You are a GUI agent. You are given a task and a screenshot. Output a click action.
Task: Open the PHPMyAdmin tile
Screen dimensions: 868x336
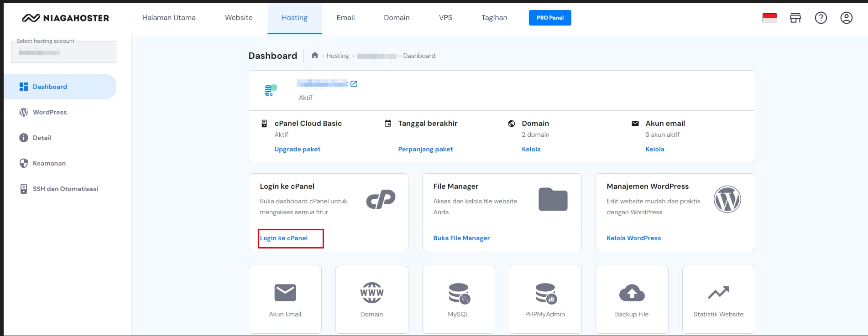pos(545,300)
